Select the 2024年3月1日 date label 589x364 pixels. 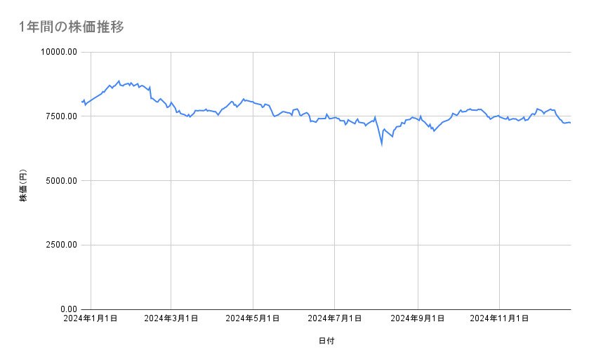pos(171,318)
